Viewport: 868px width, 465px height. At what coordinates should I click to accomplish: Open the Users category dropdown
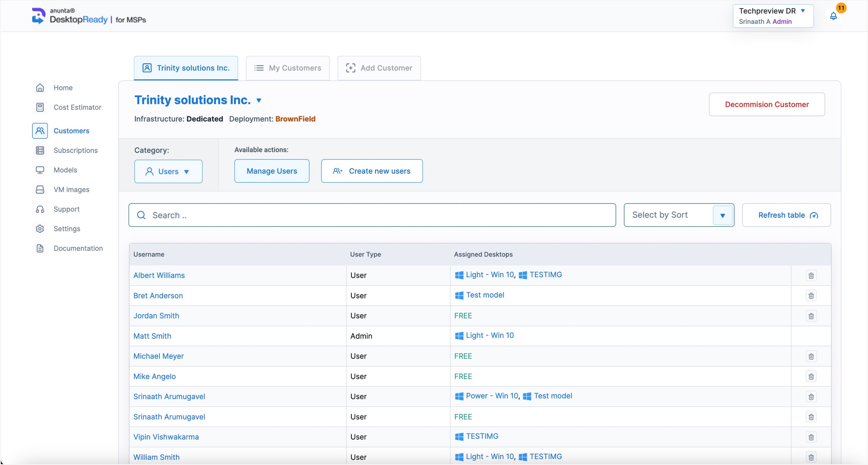[x=168, y=171]
